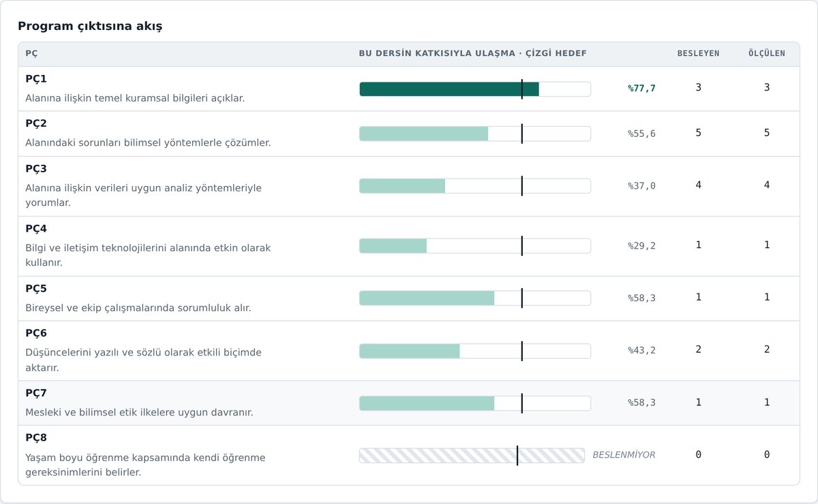Image resolution: width=818 pixels, height=504 pixels.
Task: Select the PÇ3 attainment progress bar
Action: point(475,186)
